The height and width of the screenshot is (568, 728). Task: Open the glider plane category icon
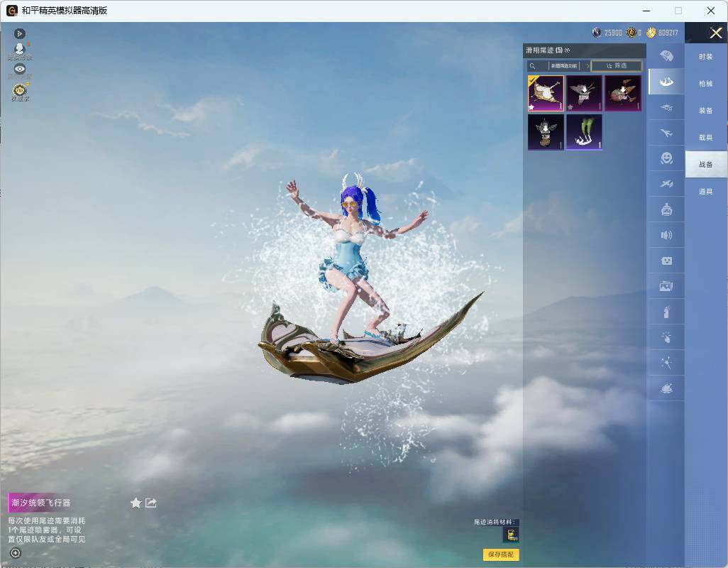pos(666,184)
